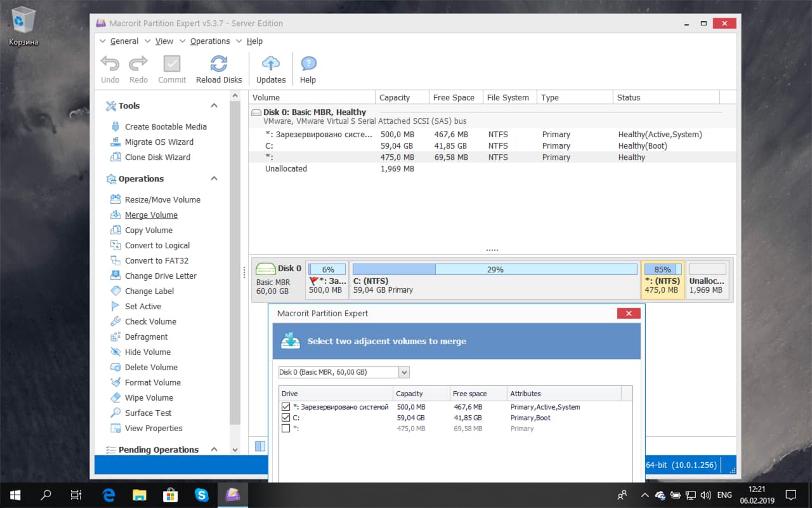
Task: Click the File System column header
Action: [509, 97]
